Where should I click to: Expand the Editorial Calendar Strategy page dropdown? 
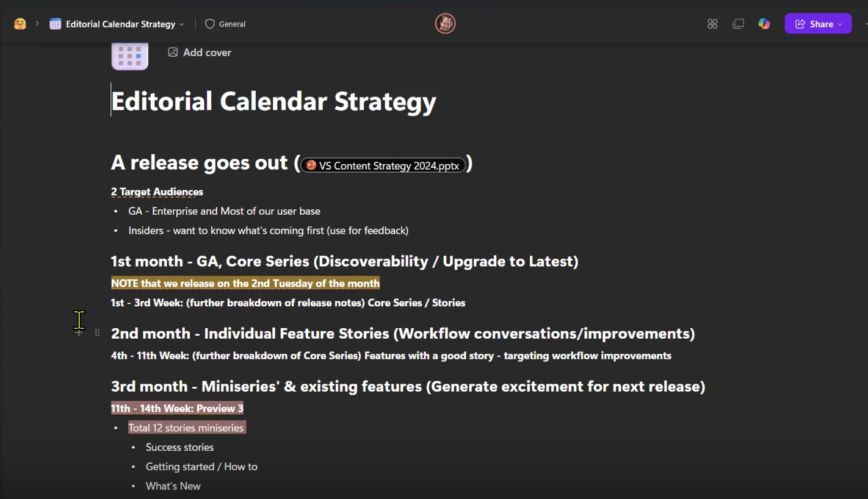tap(182, 24)
